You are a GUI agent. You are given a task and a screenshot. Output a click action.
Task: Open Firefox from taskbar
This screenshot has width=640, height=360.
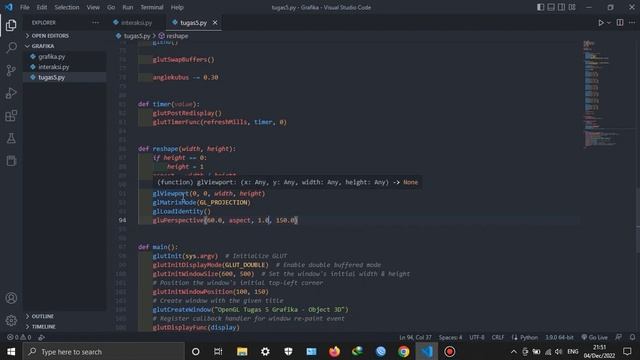click(334, 352)
